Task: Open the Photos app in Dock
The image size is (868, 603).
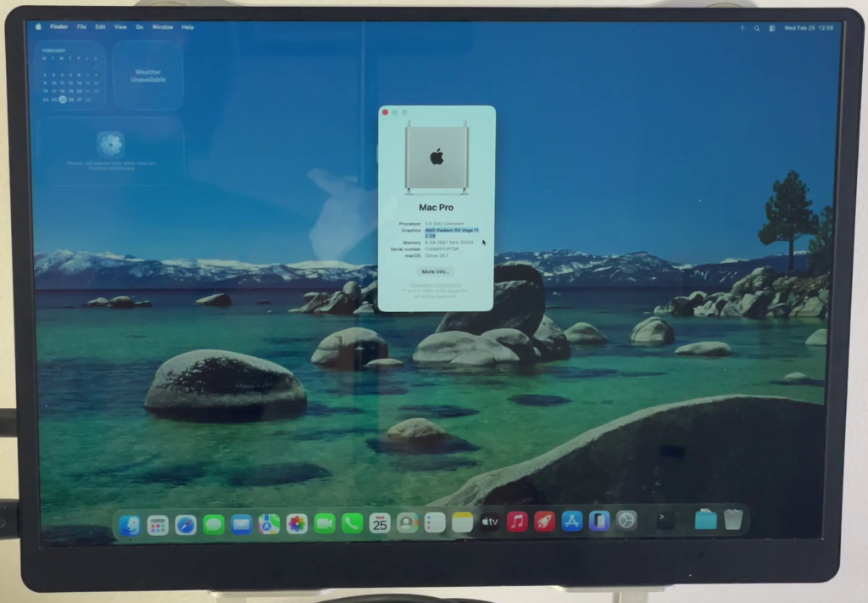Action: pyautogui.click(x=297, y=523)
